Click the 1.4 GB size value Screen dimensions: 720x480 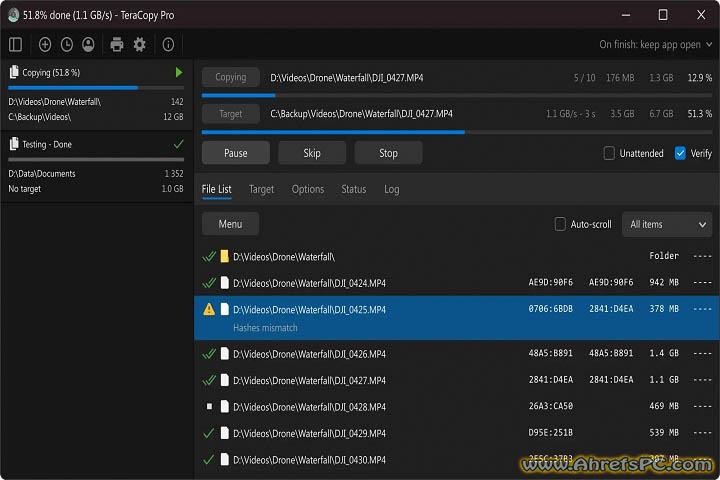click(664, 353)
